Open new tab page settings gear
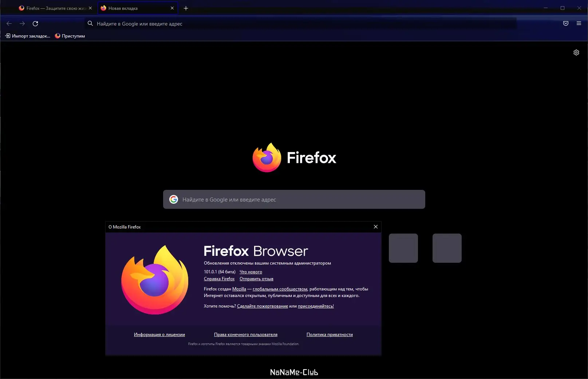 click(576, 52)
